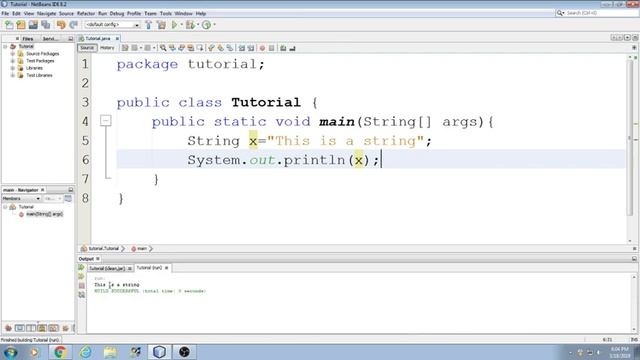The height and width of the screenshot is (360, 640).
Task: Click BUILD SUCCESSFUL line in Output
Action: click(x=150, y=291)
